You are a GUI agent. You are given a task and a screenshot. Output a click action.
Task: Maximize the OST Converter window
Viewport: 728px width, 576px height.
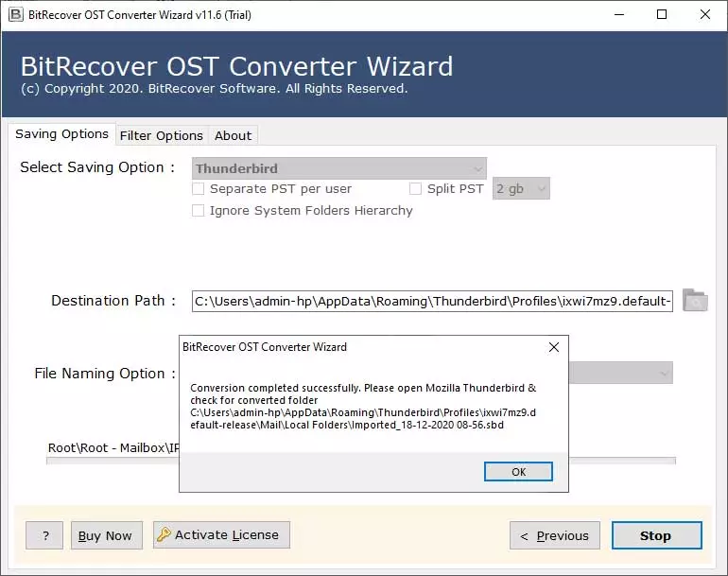pos(662,14)
